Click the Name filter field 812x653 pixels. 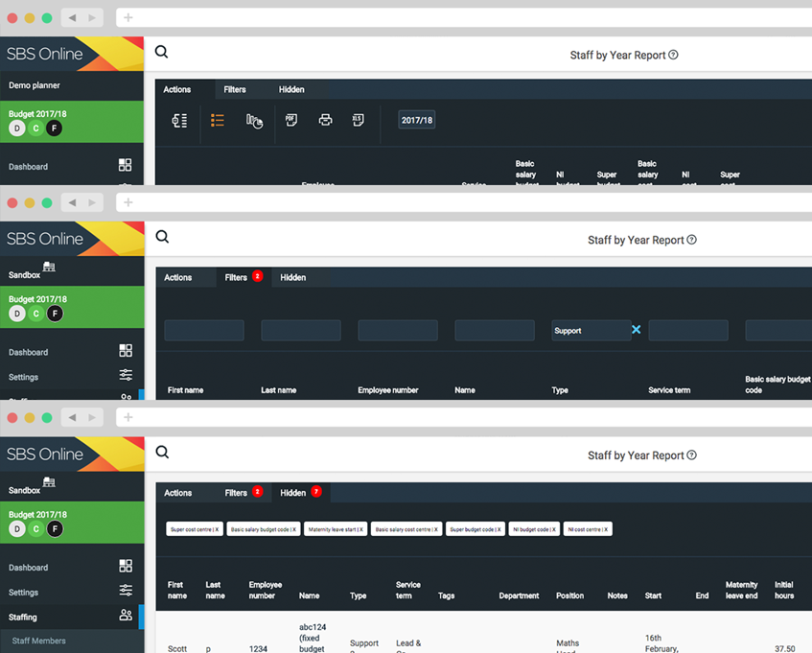(x=495, y=331)
